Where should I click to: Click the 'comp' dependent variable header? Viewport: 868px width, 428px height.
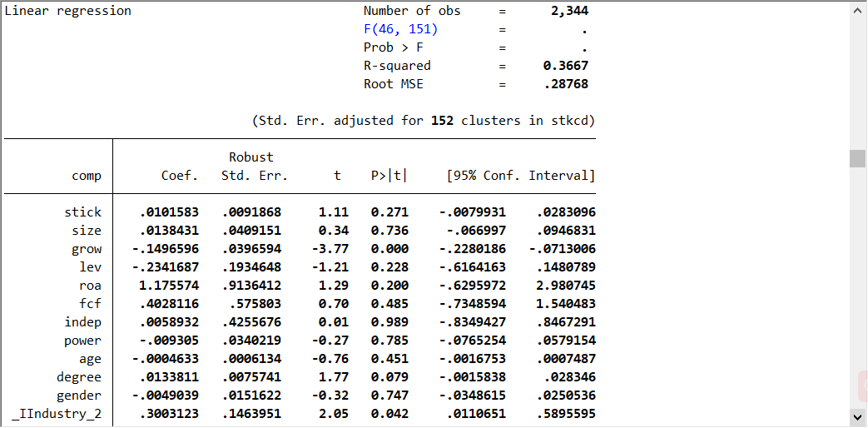87,176
